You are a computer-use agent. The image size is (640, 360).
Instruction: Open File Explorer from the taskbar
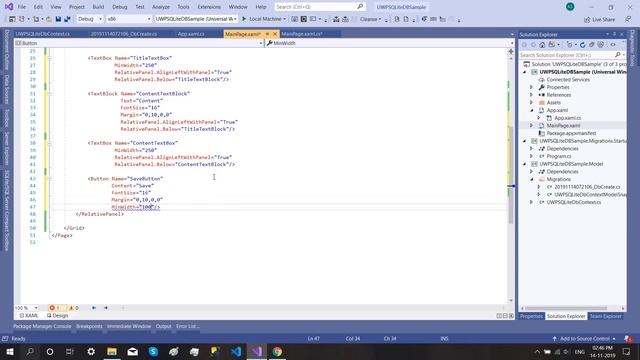pyautogui.click(x=112, y=351)
